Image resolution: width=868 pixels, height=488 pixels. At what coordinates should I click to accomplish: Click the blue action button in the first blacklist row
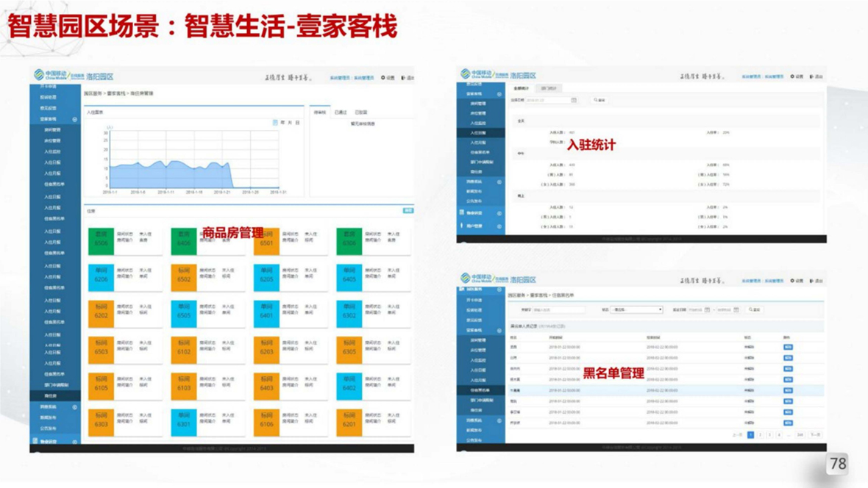788,347
